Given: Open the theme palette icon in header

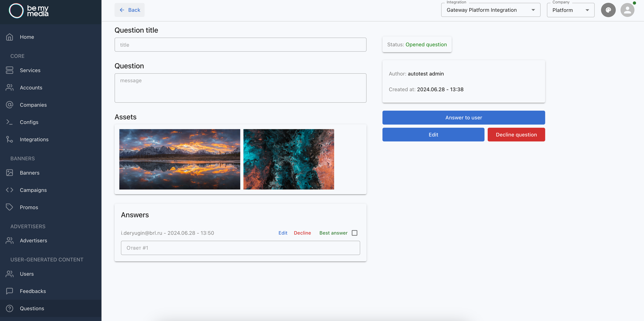Looking at the screenshot, I should (608, 10).
